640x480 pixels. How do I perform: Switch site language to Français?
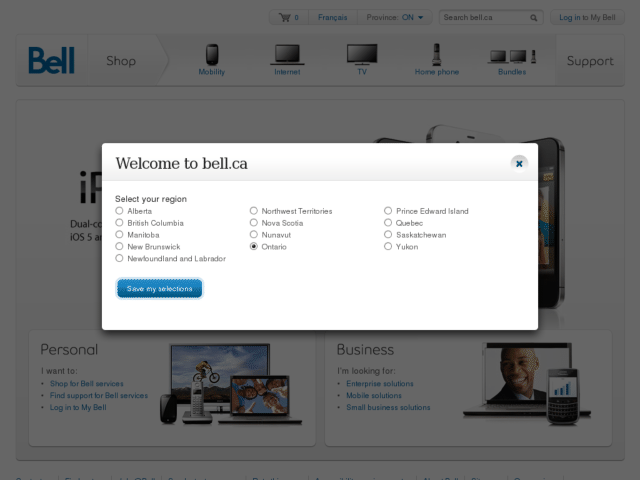click(333, 18)
